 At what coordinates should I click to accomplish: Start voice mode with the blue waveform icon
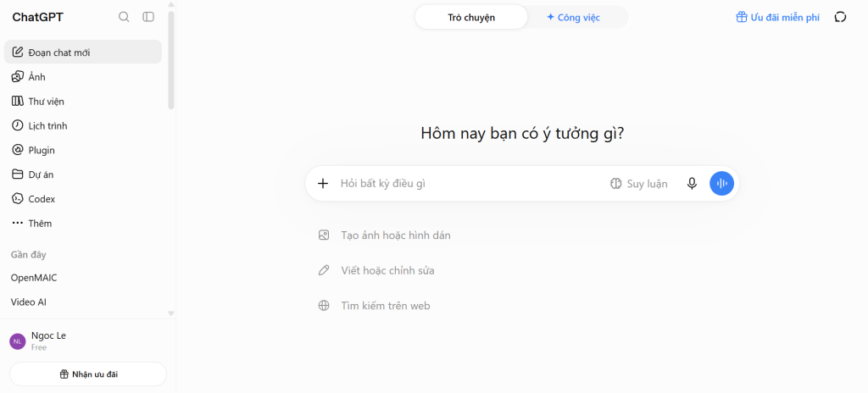click(722, 183)
